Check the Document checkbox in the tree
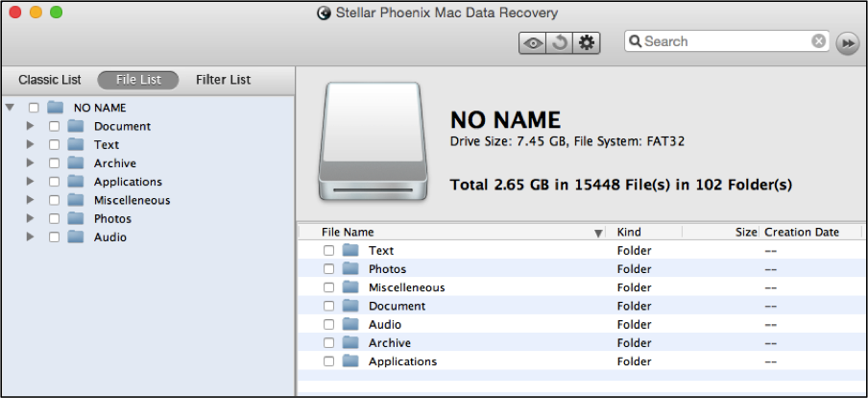The width and height of the screenshot is (868, 398). (x=54, y=126)
